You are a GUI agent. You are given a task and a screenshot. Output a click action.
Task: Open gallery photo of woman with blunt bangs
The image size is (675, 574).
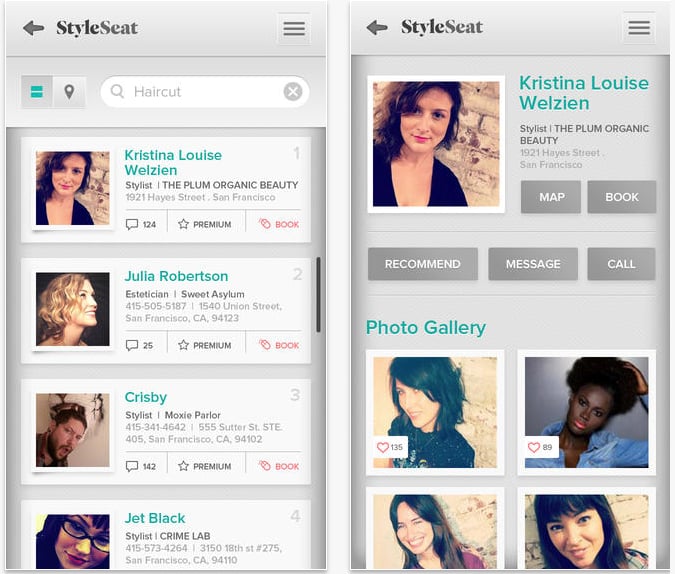click(586, 532)
